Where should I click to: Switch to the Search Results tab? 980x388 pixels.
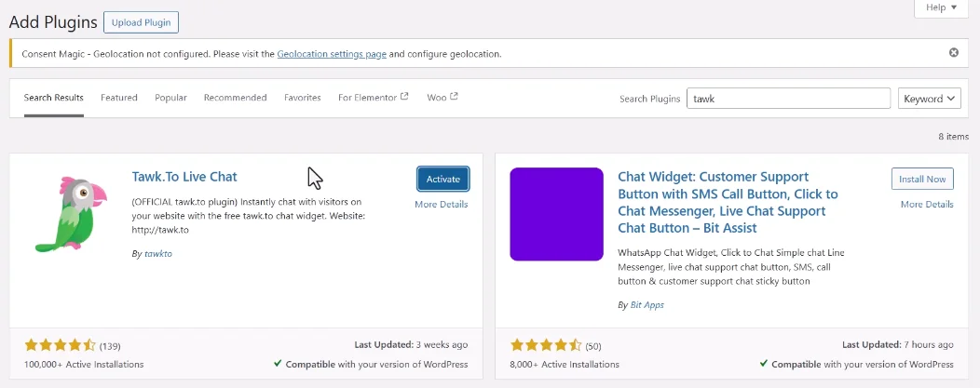point(54,98)
